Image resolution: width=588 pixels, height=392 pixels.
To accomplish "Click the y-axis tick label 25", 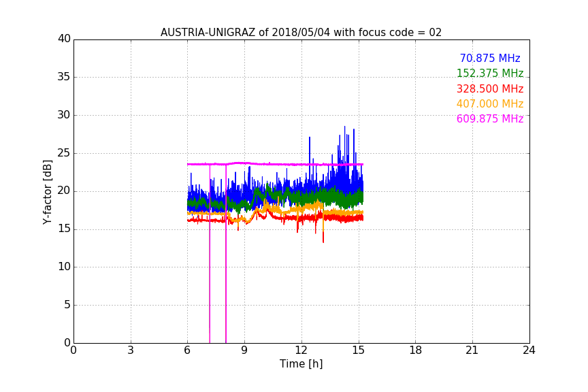I will click(x=64, y=153).
